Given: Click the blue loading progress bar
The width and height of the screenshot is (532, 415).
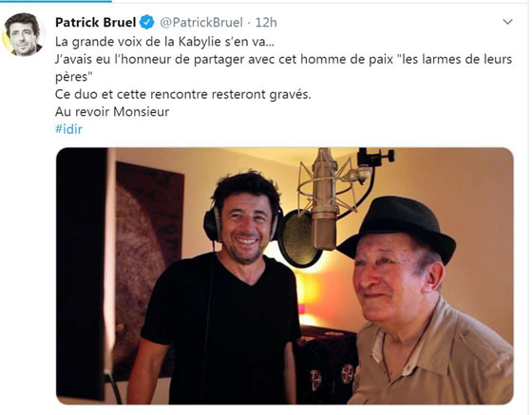Looking at the screenshot, I should [x=56, y=1].
